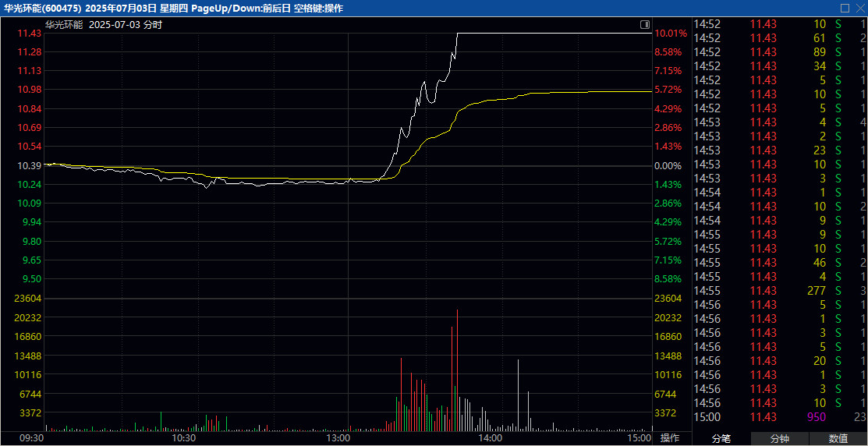Click the 0.00% baseline percentage label
868x446 pixels.
tap(668, 166)
